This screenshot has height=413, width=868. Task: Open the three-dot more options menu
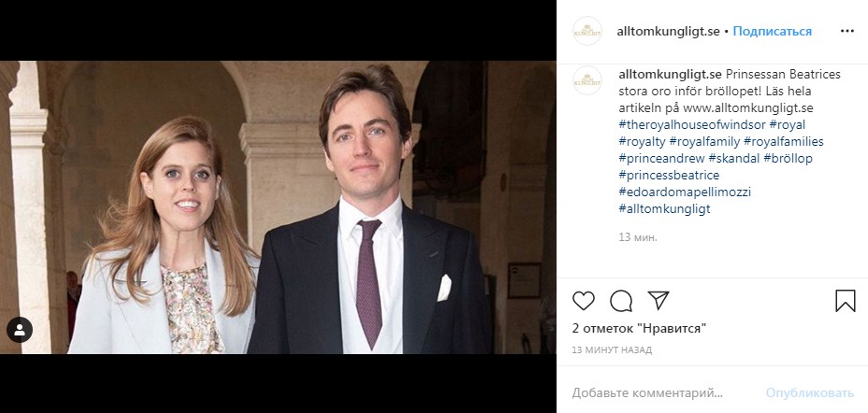tap(847, 31)
